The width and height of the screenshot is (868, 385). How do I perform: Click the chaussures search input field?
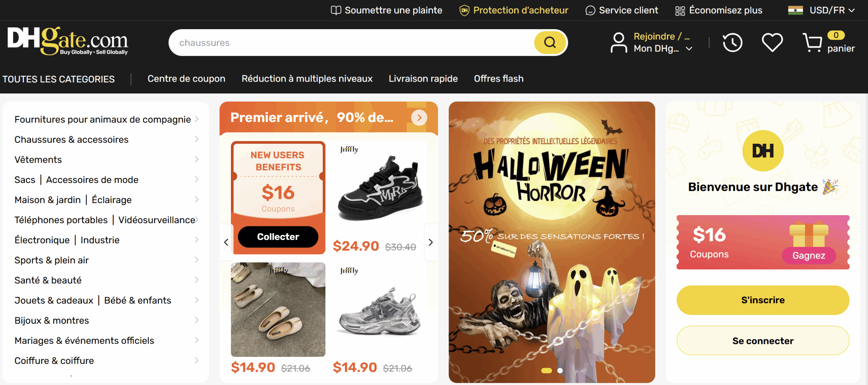351,43
